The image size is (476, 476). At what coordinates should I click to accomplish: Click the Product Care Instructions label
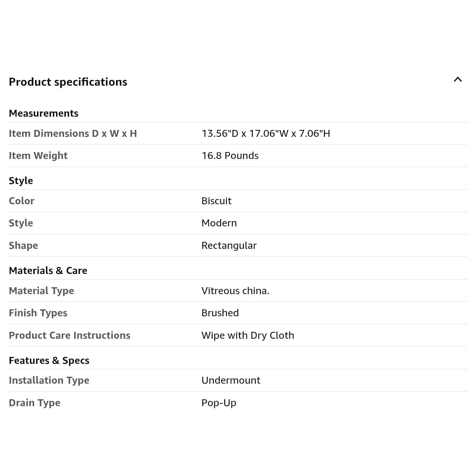[69, 336]
